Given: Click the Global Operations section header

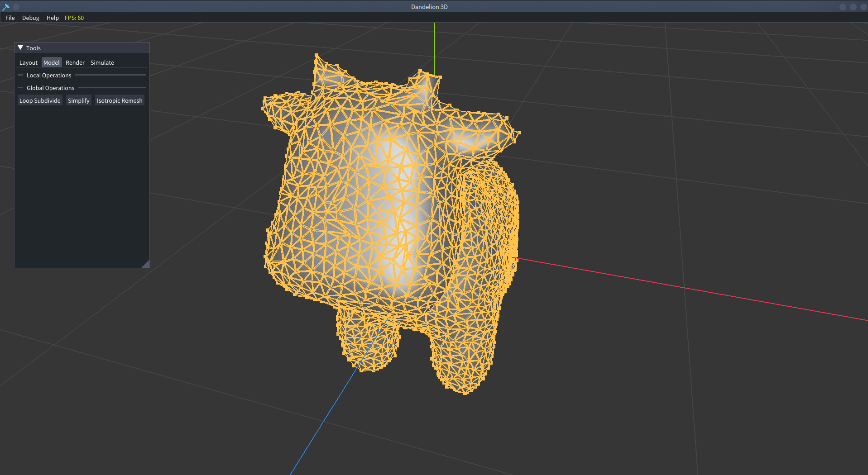Looking at the screenshot, I should [50, 88].
